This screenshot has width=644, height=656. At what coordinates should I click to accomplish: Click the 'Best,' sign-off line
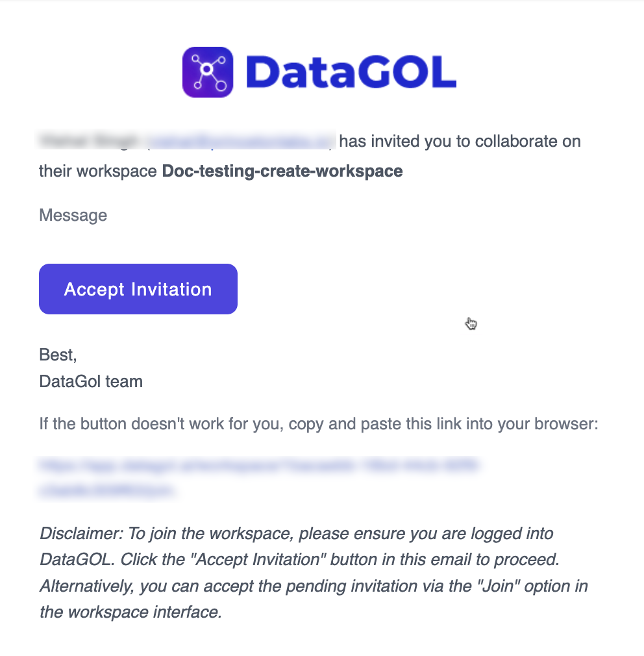(x=58, y=355)
